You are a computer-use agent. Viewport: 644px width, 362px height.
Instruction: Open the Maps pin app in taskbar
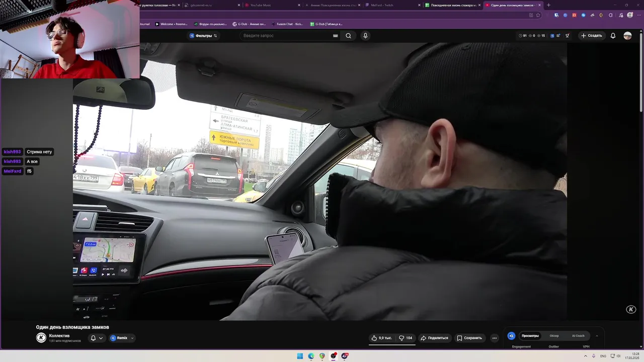322,356
